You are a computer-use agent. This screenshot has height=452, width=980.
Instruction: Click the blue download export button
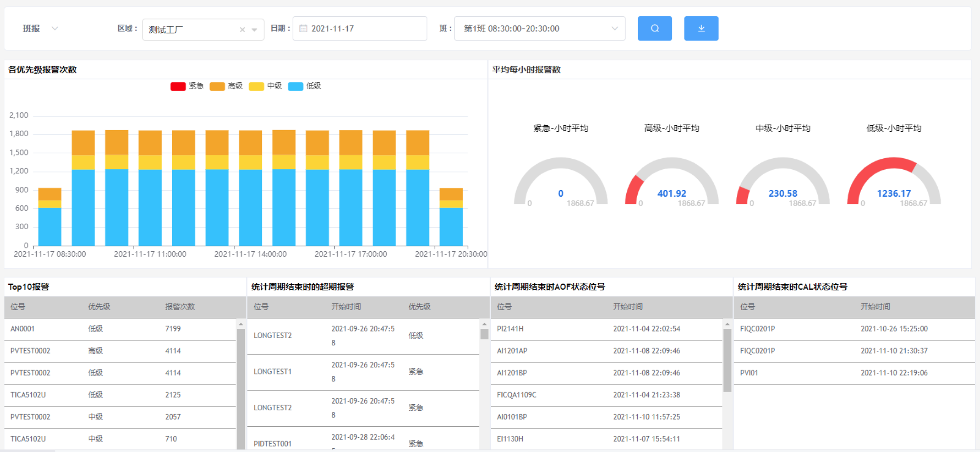(701, 29)
